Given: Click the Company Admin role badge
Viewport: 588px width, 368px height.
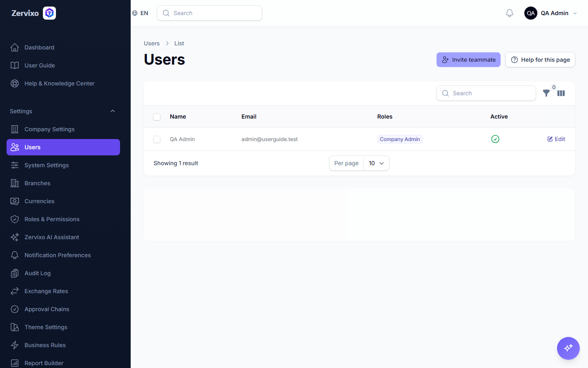Looking at the screenshot, I should pos(400,139).
